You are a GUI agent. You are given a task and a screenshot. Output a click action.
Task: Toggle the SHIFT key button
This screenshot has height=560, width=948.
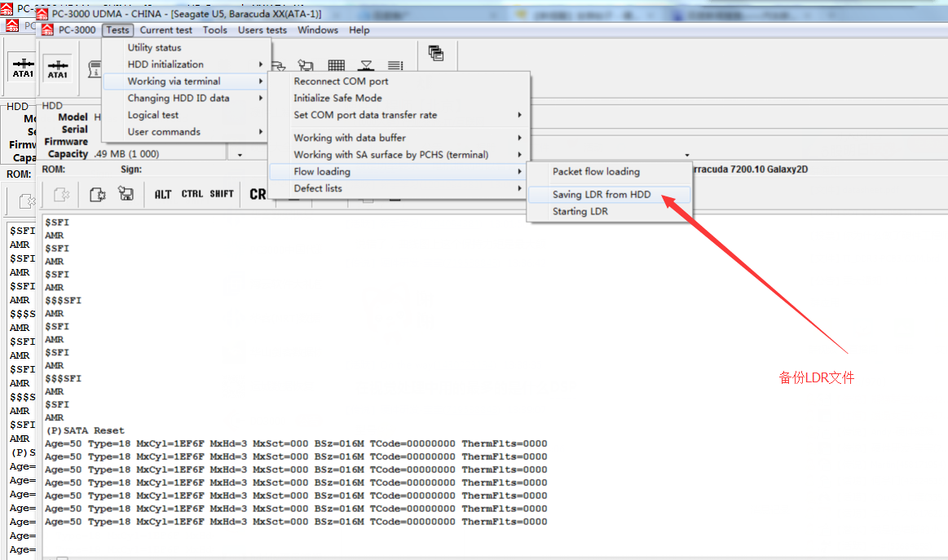[221, 193]
